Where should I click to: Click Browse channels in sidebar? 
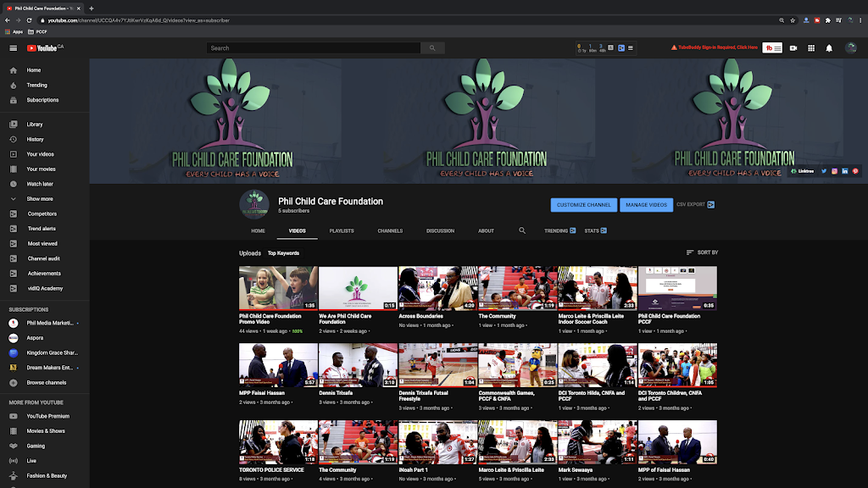(45, 383)
